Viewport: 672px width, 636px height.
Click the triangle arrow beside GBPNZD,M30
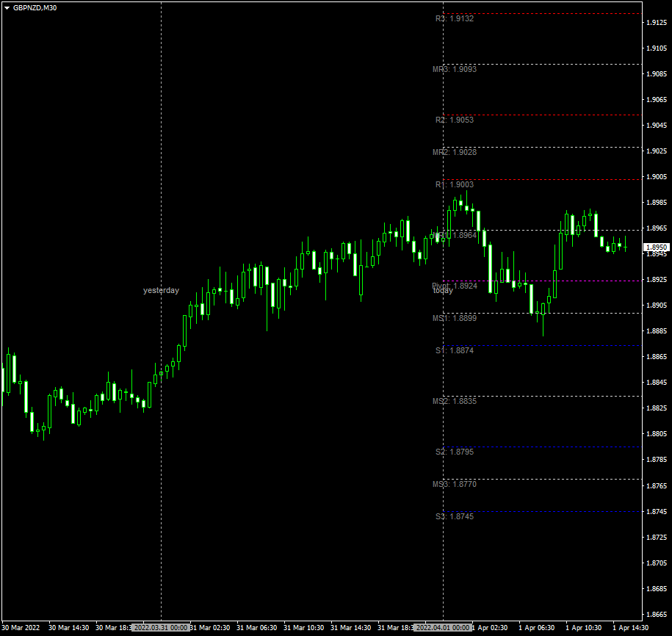click(7, 8)
